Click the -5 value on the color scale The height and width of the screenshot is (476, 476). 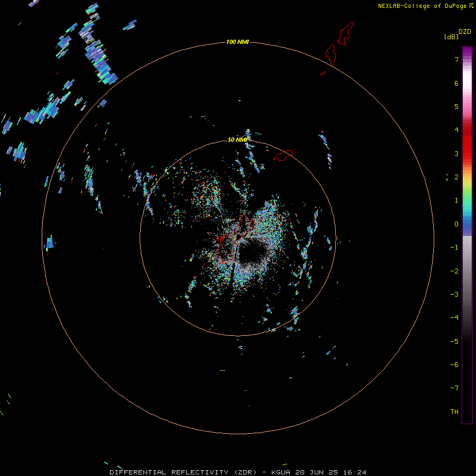click(454, 342)
